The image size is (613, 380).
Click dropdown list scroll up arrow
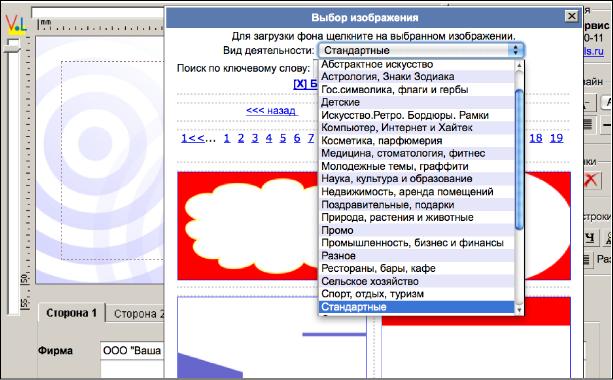[519, 65]
